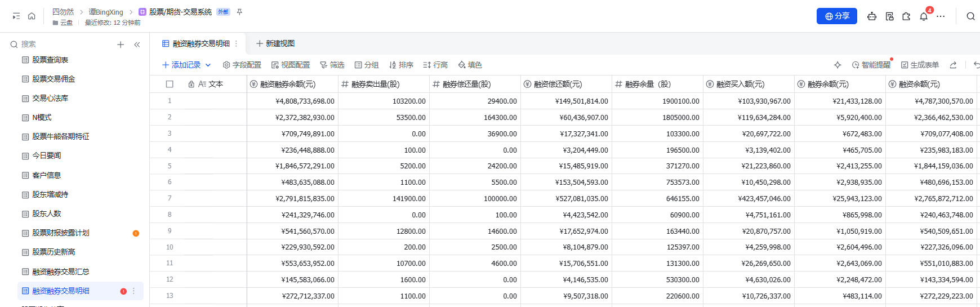Click 融资偿还额(元) column header

(566, 84)
